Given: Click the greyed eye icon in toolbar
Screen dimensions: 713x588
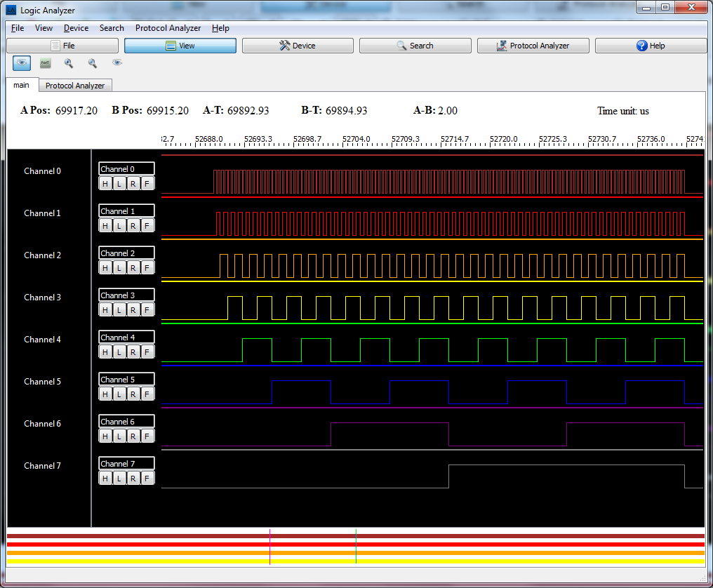Looking at the screenshot, I should coord(117,63).
